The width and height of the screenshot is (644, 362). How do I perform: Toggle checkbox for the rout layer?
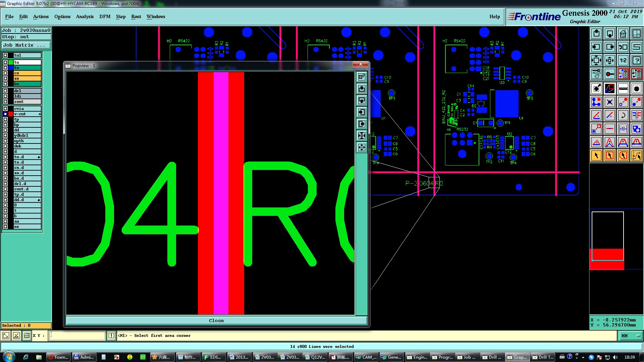[5, 102]
